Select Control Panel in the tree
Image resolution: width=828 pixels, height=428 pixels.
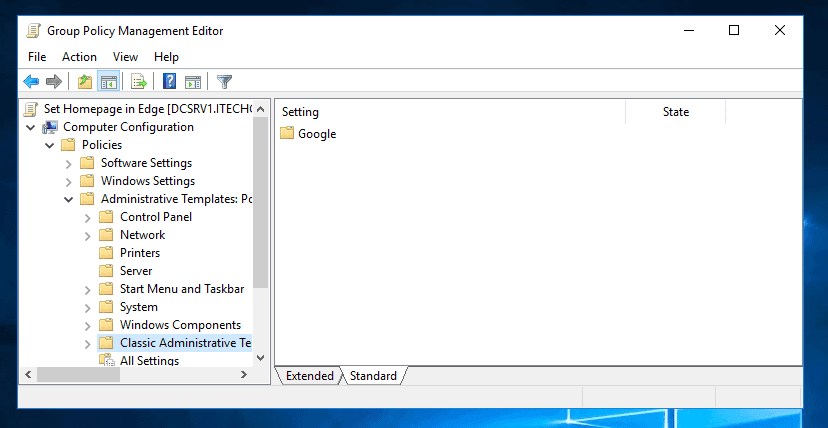coord(156,216)
